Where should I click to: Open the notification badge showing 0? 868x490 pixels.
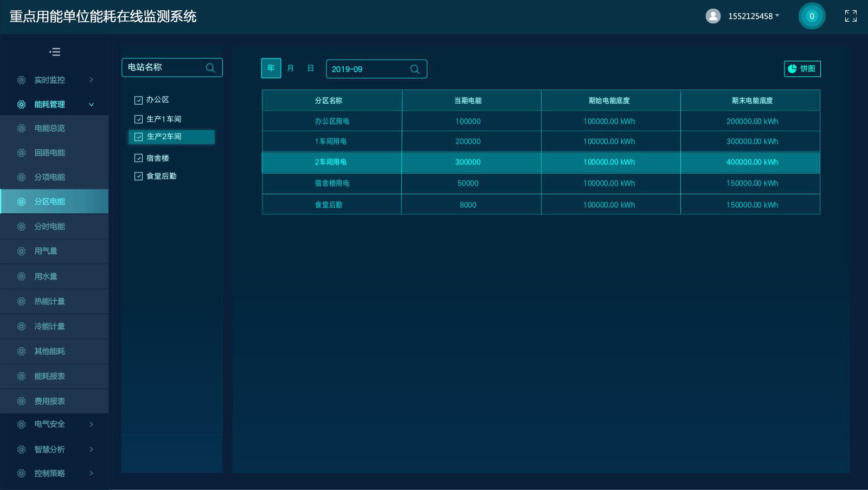click(811, 16)
